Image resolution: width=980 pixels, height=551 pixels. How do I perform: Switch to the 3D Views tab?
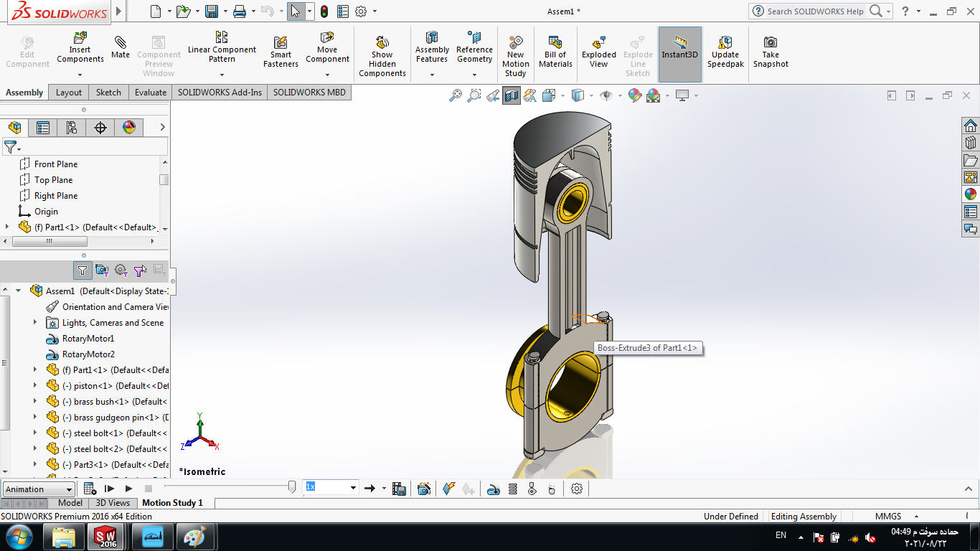[113, 503]
